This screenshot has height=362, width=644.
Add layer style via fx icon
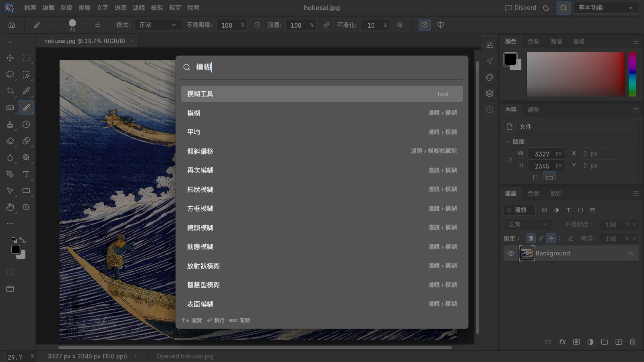coord(562,342)
